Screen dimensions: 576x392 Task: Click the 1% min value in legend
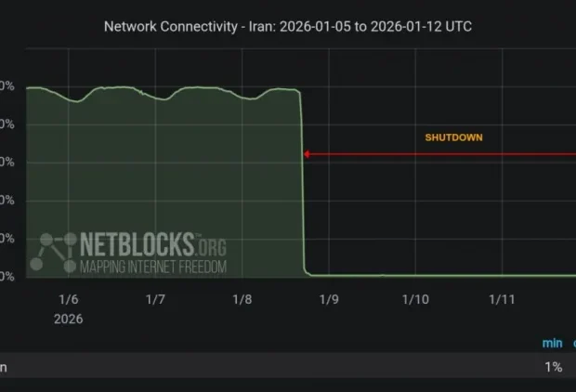click(x=554, y=367)
